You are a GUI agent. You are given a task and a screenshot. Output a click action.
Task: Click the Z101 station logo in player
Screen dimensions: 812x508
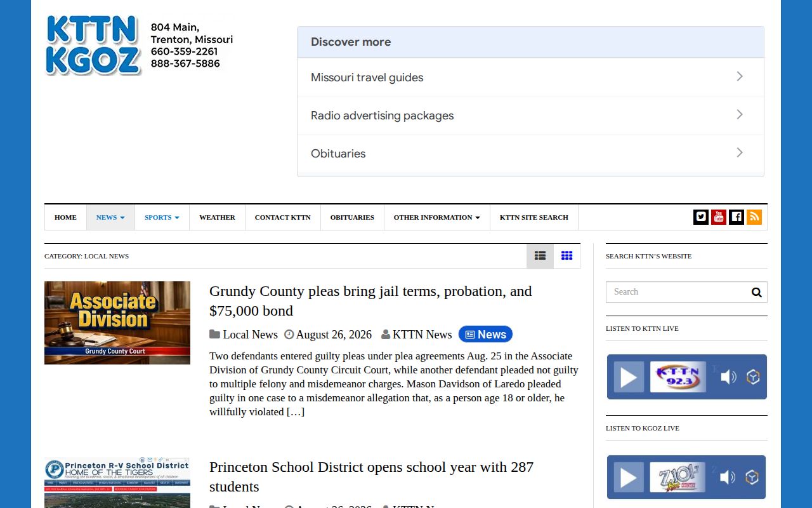coord(678,478)
